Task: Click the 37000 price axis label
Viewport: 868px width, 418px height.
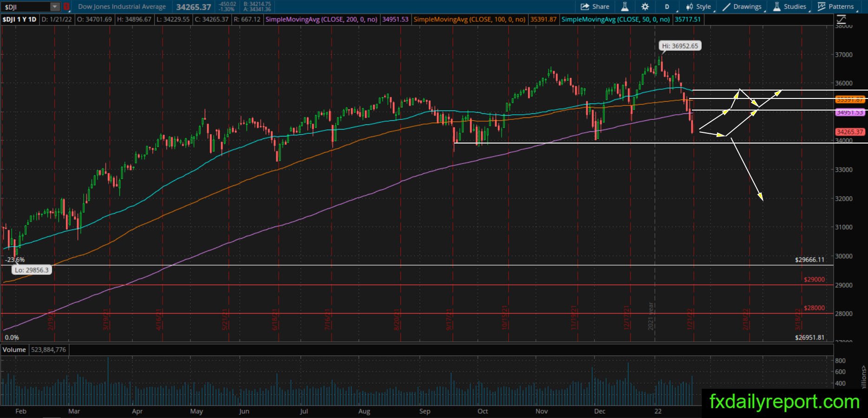Action: click(x=844, y=55)
